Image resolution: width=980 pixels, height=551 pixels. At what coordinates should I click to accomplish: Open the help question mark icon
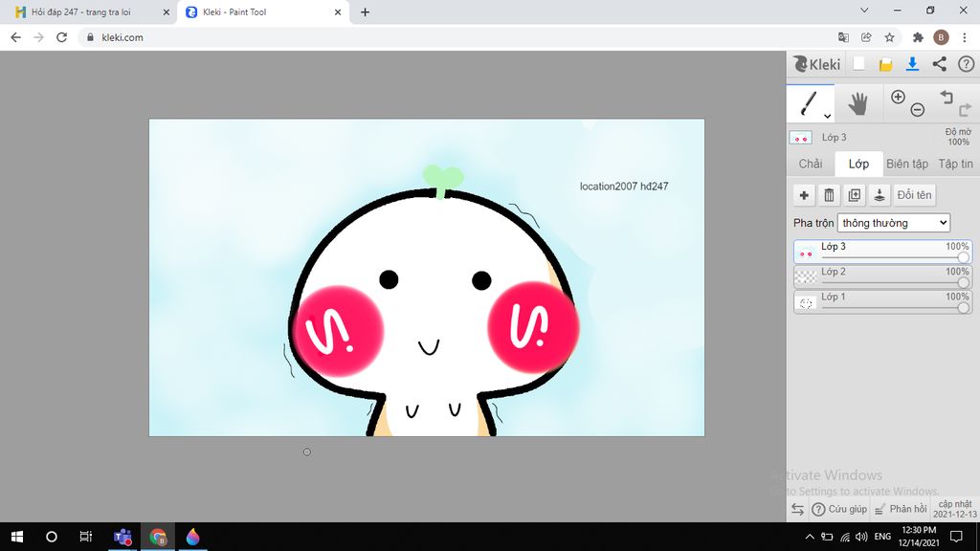click(x=967, y=64)
